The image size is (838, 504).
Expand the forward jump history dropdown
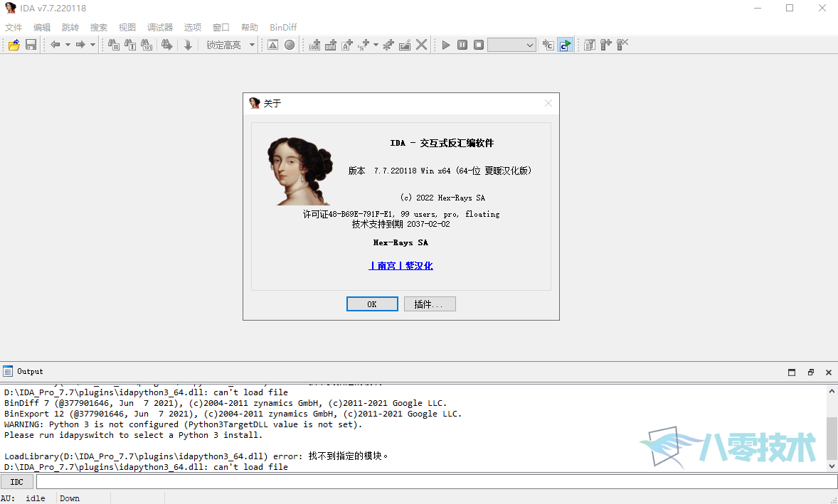pos(92,45)
